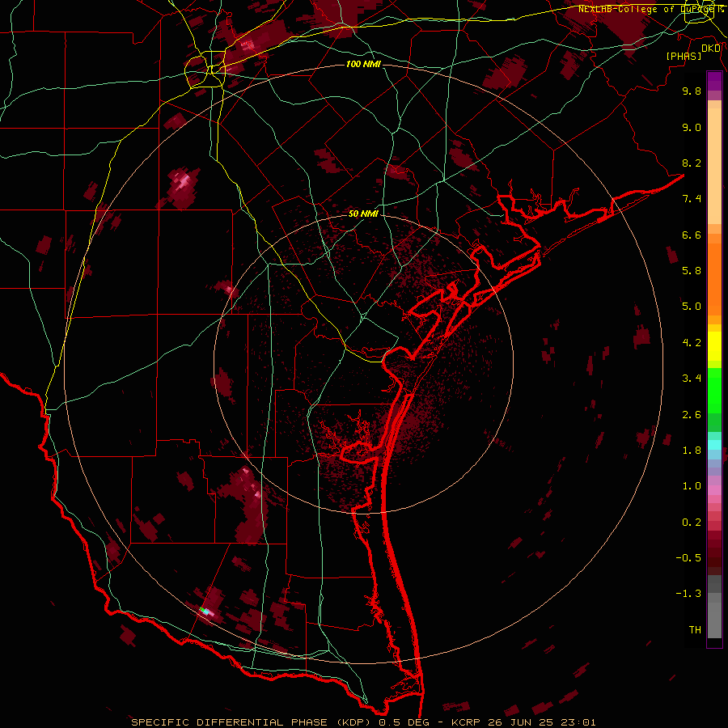Select the 7.4 legend value
This screenshot has height=728, width=728.
click(692, 199)
